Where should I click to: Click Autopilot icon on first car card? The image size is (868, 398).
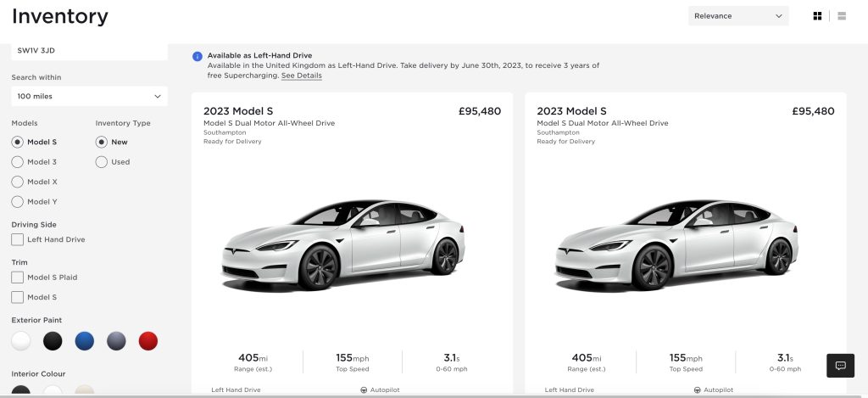(364, 390)
